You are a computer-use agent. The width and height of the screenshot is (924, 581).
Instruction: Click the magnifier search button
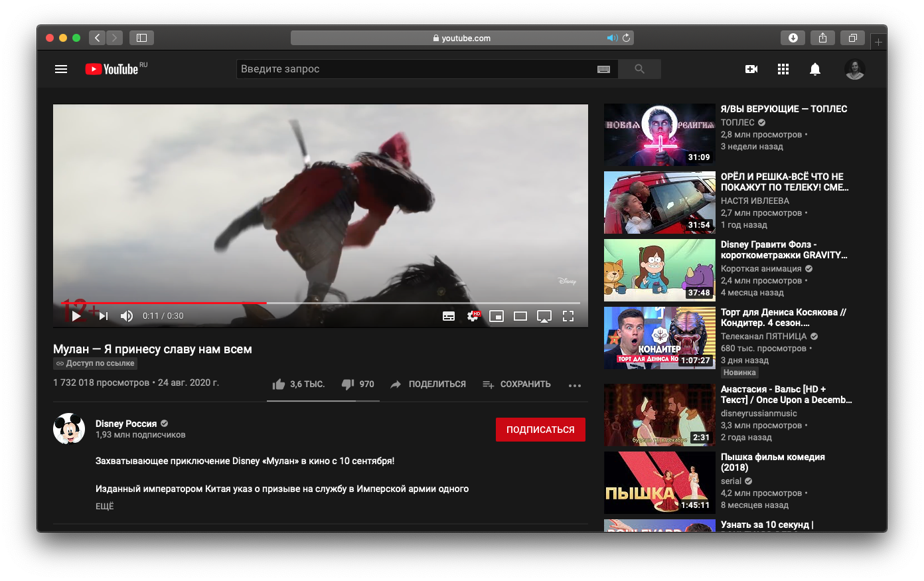[x=639, y=69]
